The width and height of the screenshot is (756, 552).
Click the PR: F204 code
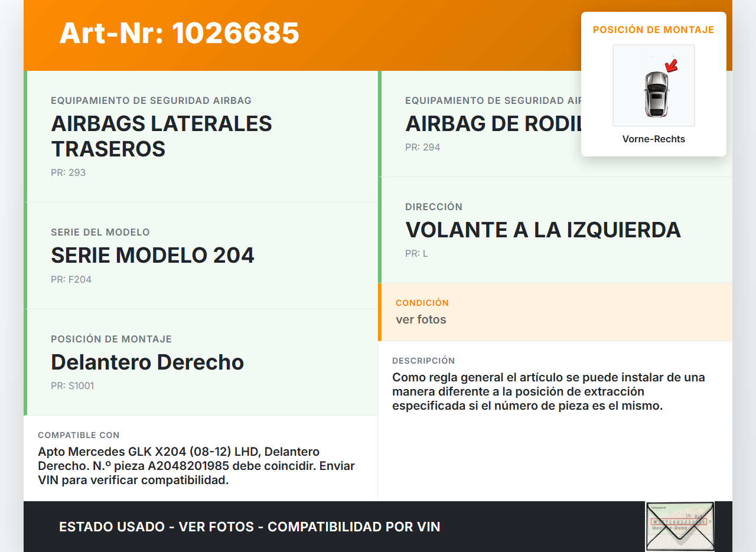click(x=71, y=279)
